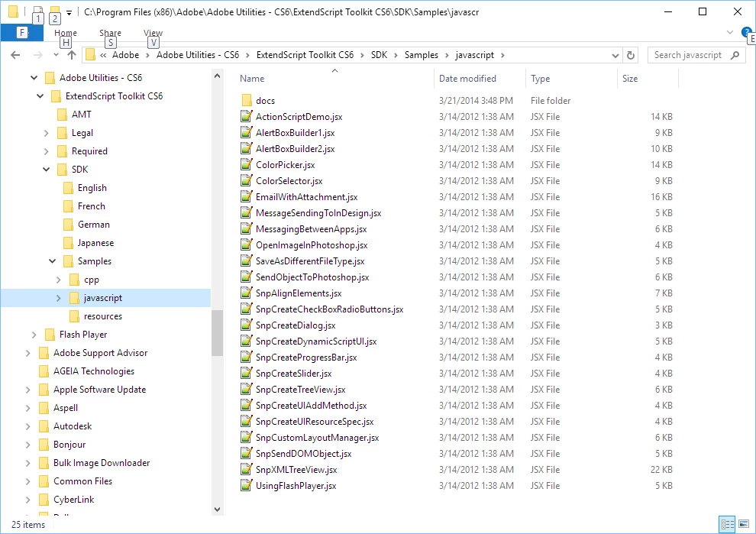The height and width of the screenshot is (534, 756).
Task: Click the SnpSendDOMObject.jsx file icon
Action: pyautogui.click(x=247, y=453)
